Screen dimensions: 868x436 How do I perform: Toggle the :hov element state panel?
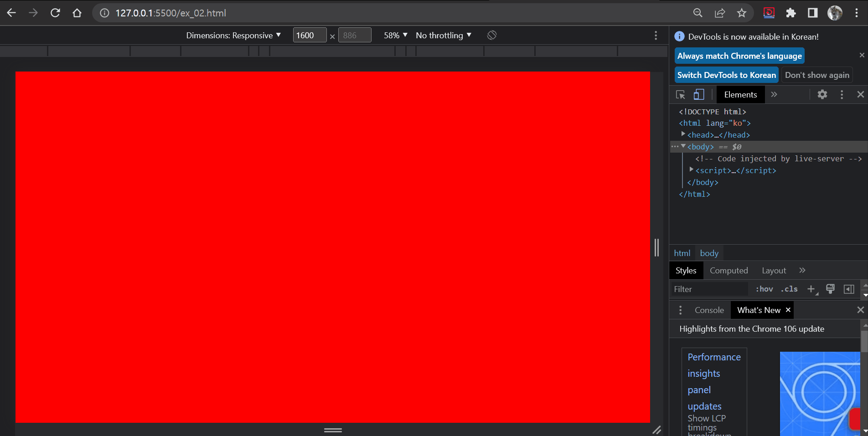tap(764, 289)
